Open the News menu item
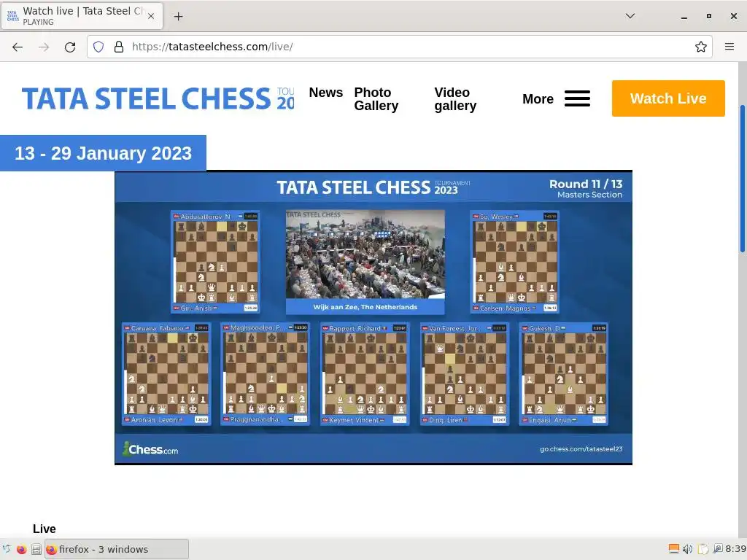 tap(326, 93)
